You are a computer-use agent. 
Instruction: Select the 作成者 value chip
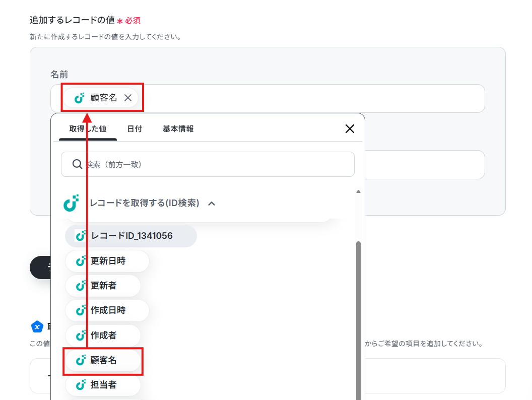[x=103, y=335]
